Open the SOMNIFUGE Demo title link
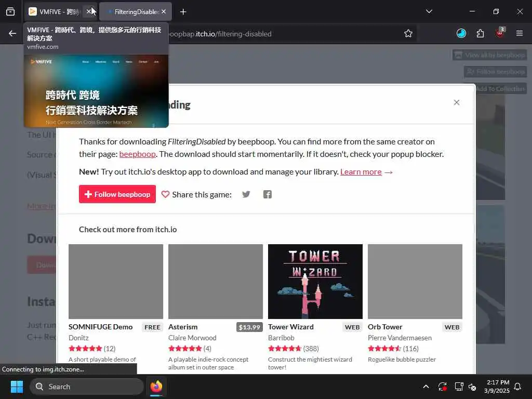The image size is (532, 399). click(x=100, y=327)
